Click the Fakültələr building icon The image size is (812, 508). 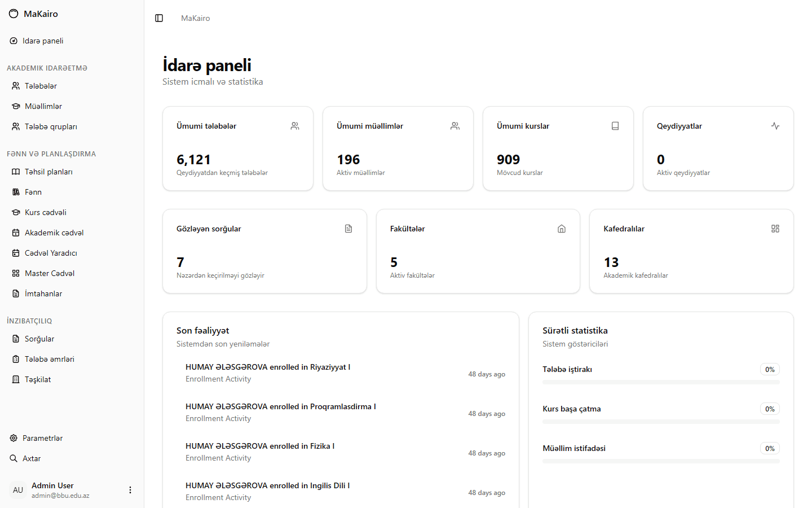coord(562,229)
